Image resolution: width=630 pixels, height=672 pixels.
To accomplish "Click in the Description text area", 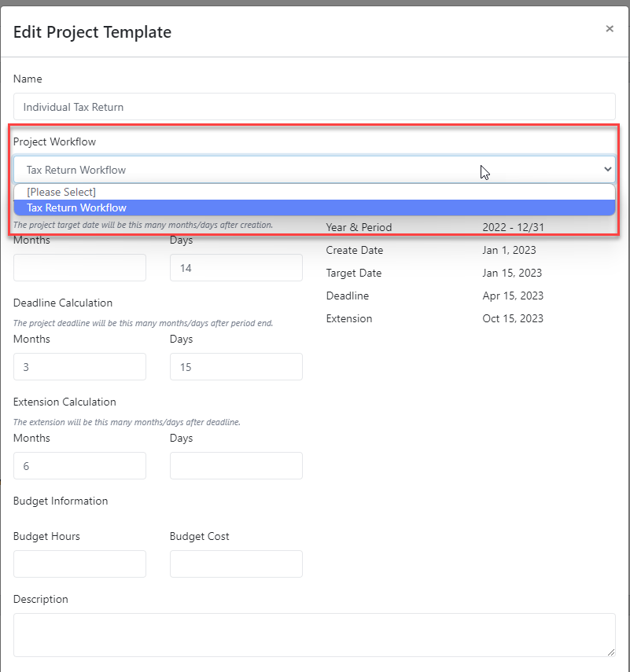I will point(315,633).
